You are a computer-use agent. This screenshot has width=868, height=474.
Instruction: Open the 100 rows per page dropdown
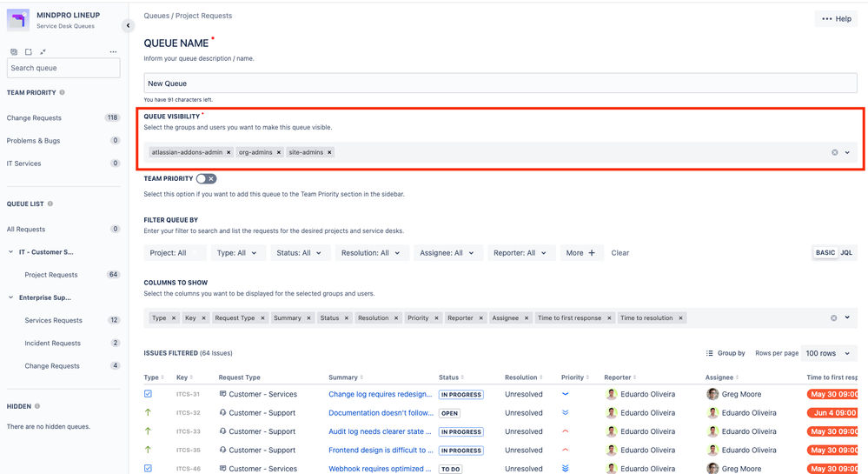click(x=829, y=353)
